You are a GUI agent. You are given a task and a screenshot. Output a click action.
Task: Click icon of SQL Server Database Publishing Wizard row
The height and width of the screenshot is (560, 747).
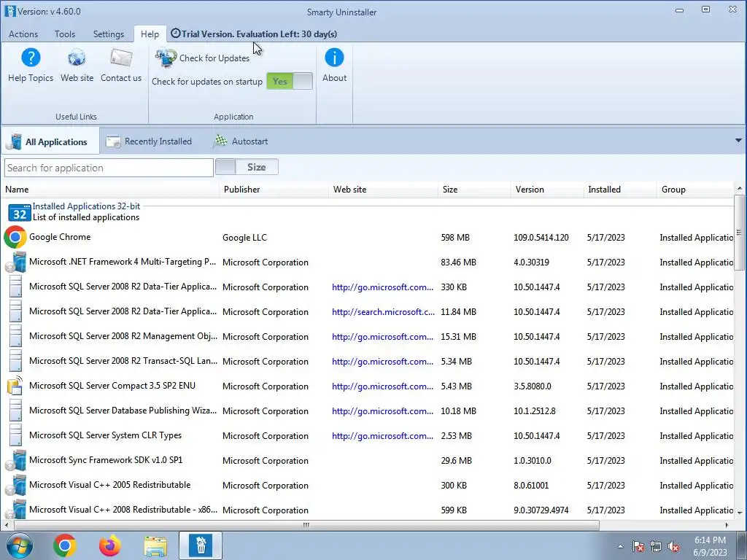tap(16, 411)
